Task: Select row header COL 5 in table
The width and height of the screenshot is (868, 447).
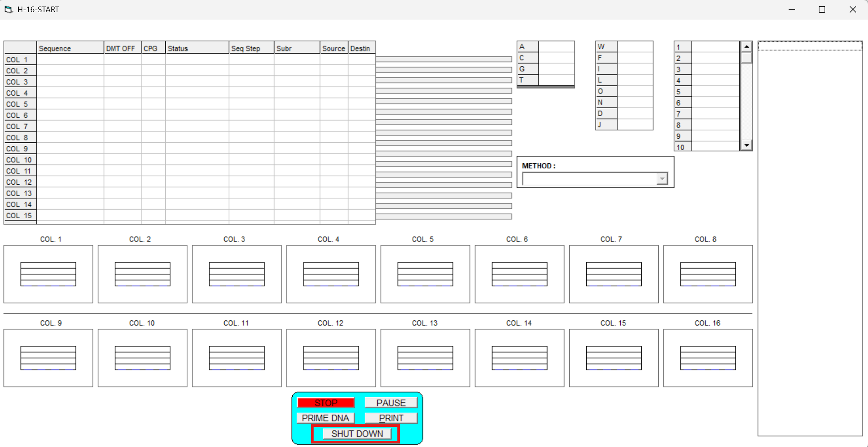Action: click(x=20, y=104)
